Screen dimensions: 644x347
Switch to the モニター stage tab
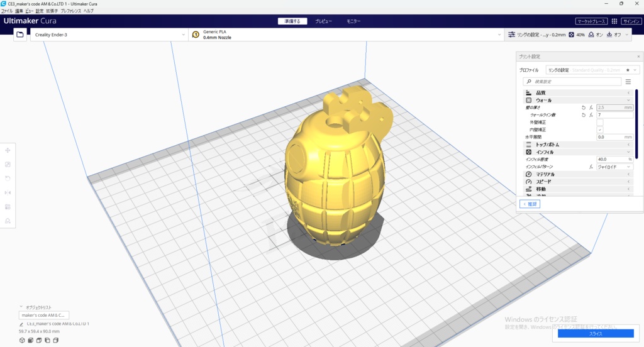click(x=353, y=21)
